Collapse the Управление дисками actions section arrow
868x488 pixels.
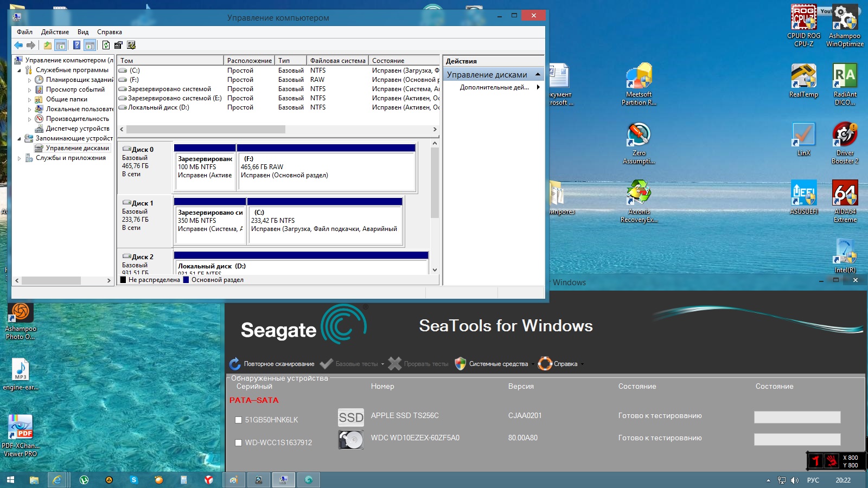point(538,74)
